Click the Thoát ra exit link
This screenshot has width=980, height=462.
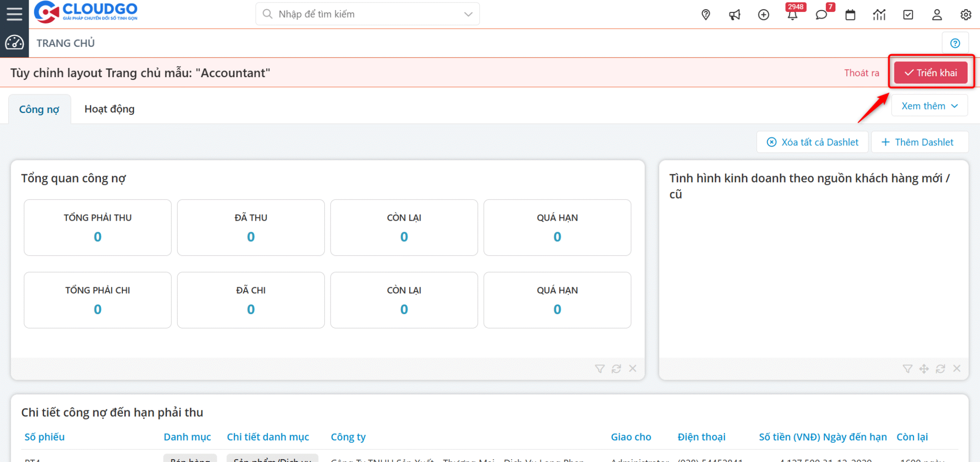[861, 73]
